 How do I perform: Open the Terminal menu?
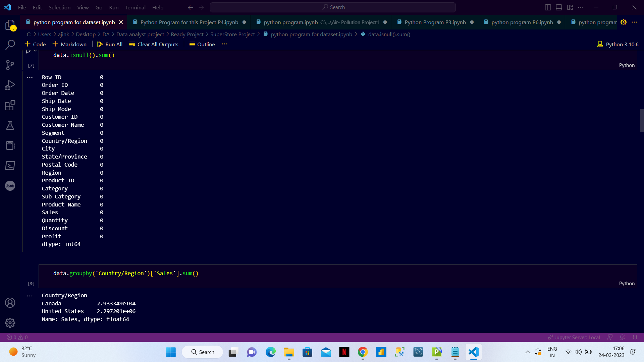click(x=135, y=7)
